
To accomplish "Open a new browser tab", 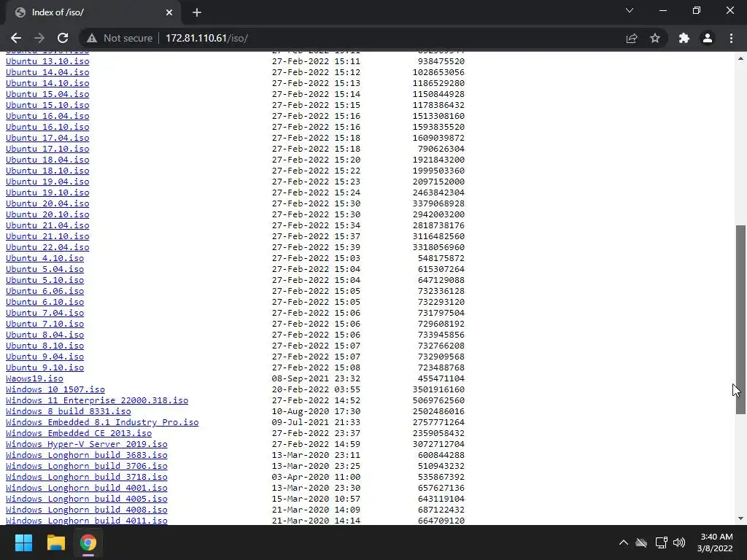I will (197, 13).
